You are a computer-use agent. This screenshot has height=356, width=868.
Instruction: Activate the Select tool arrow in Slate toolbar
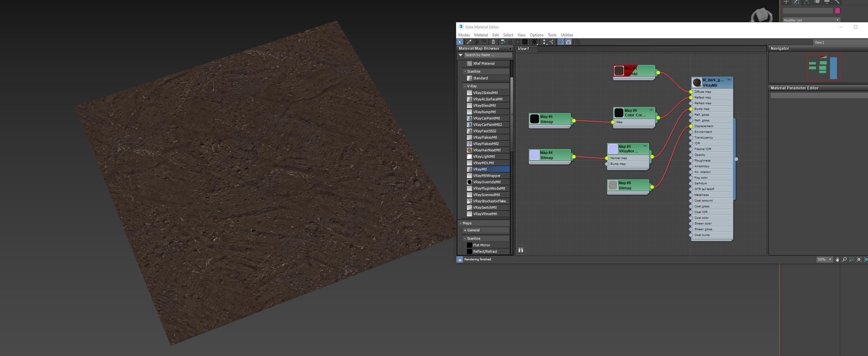click(x=460, y=42)
